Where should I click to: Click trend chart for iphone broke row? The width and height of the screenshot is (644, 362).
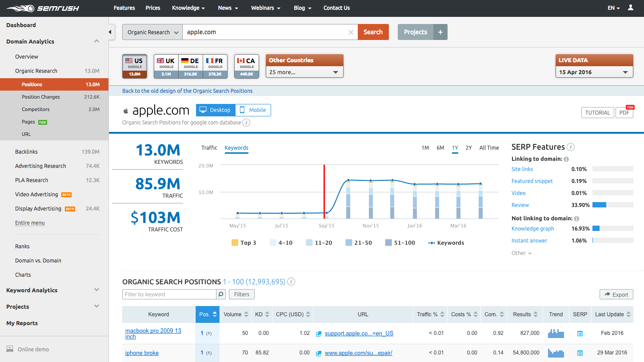pyautogui.click(x=556, y=353)
